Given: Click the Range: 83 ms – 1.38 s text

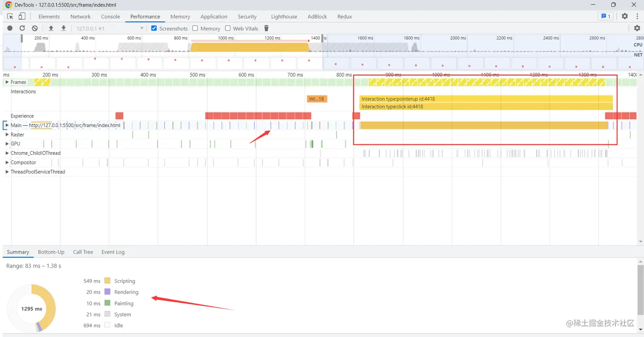Looking at the screenshot, I should pyautogui.click(x=34, y=266).
